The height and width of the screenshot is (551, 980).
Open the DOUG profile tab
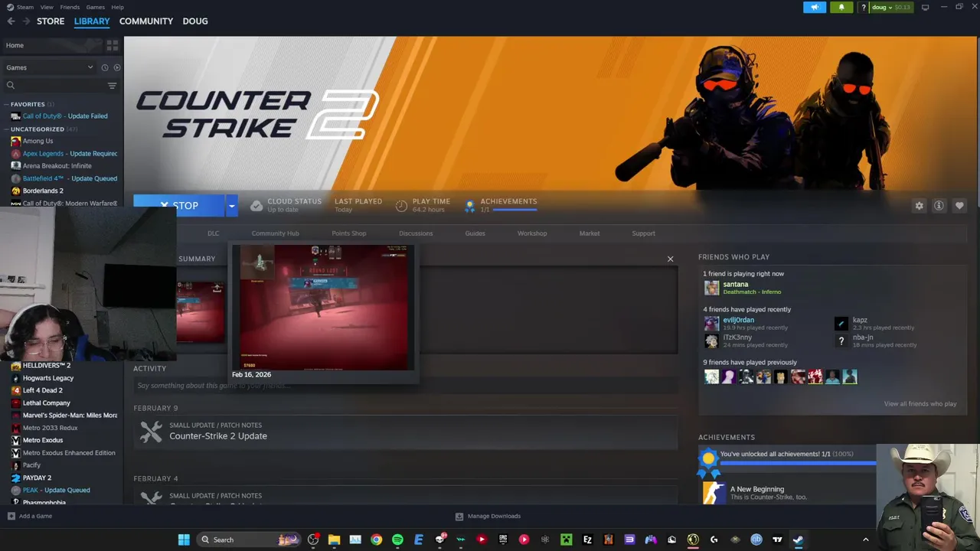tap(195, 21)
